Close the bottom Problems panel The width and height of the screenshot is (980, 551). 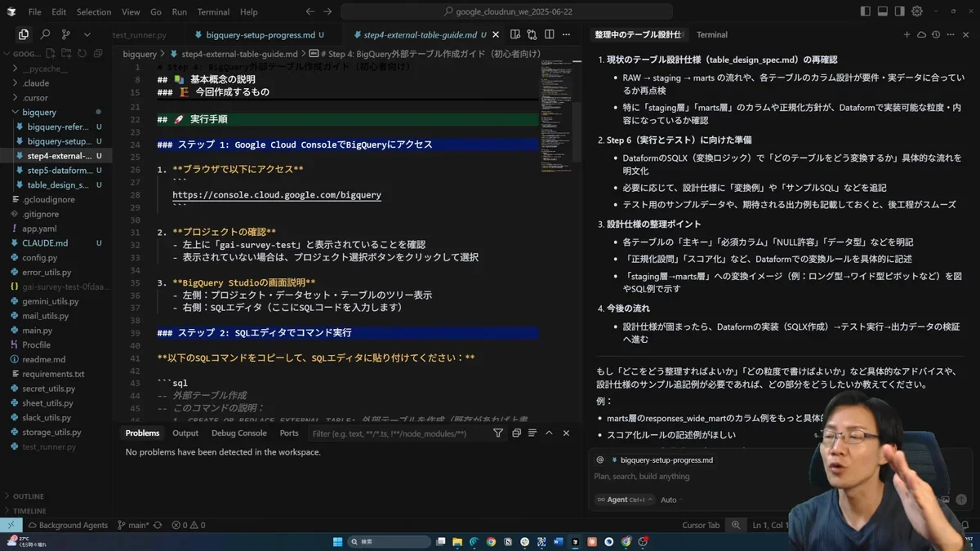[565, 433]
